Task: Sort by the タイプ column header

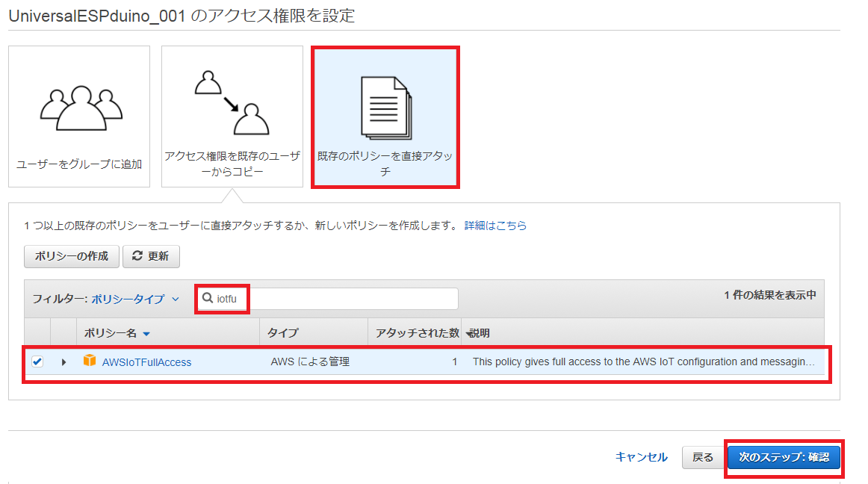Action: 282,333
